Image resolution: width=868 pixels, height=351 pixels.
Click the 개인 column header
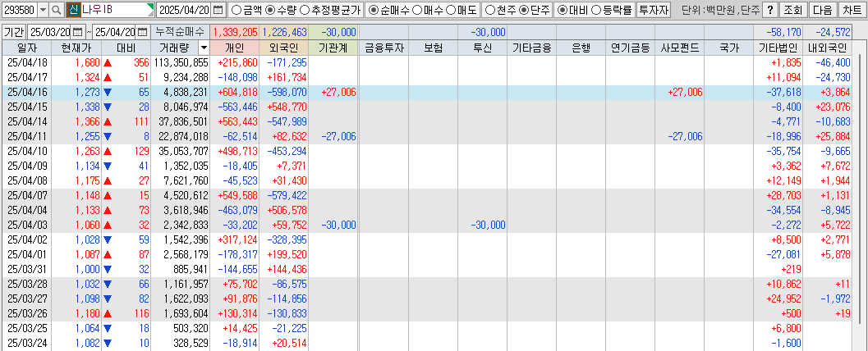pyautogui.click(x=234, y=48)
